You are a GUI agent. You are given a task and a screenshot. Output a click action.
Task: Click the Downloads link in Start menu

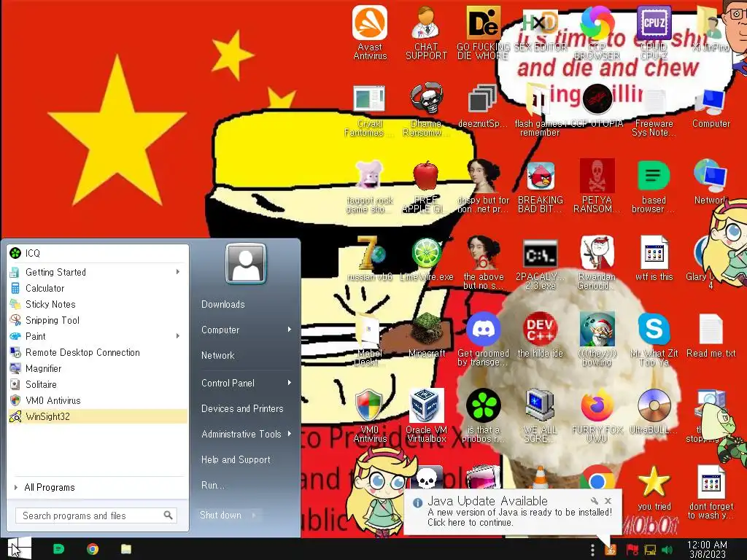click(x=223, y=304)
